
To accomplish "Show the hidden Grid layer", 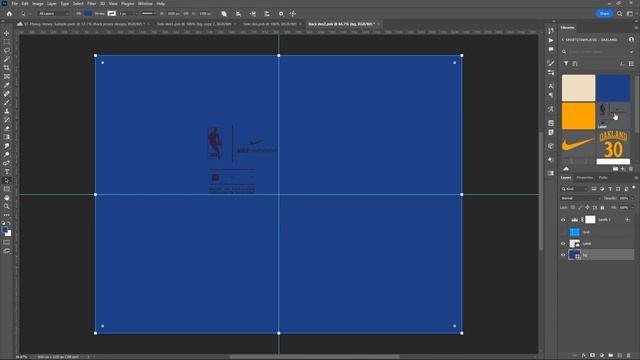I will [x=563, y=232].
